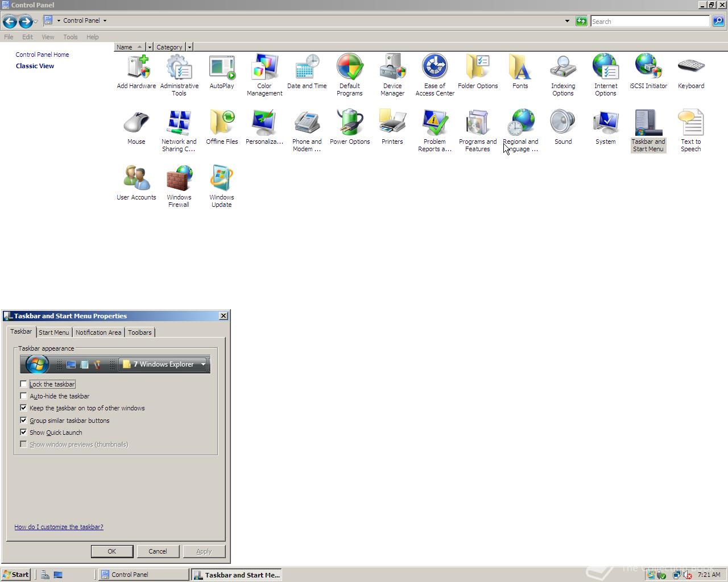Open the Fonts folder
Image resolution: width=728 pixels, height=582 pixels.
(520, 72)
